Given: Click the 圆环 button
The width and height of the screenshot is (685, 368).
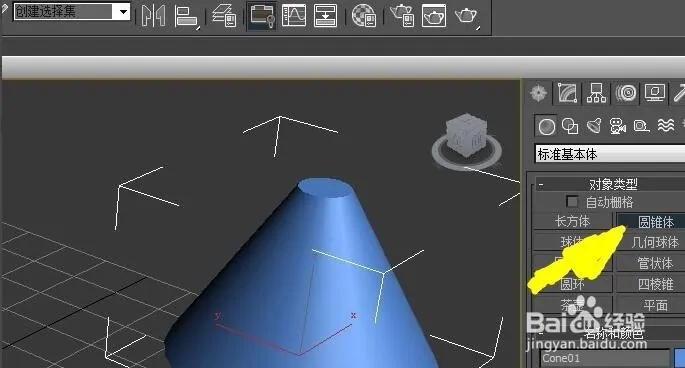Looking at the screenshot, I should click(573, 285).
